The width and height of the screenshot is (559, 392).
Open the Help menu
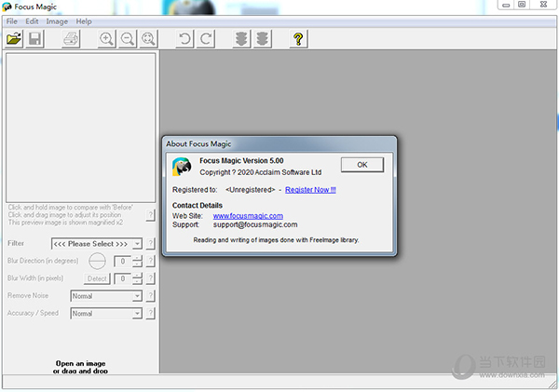pos(84,21)
